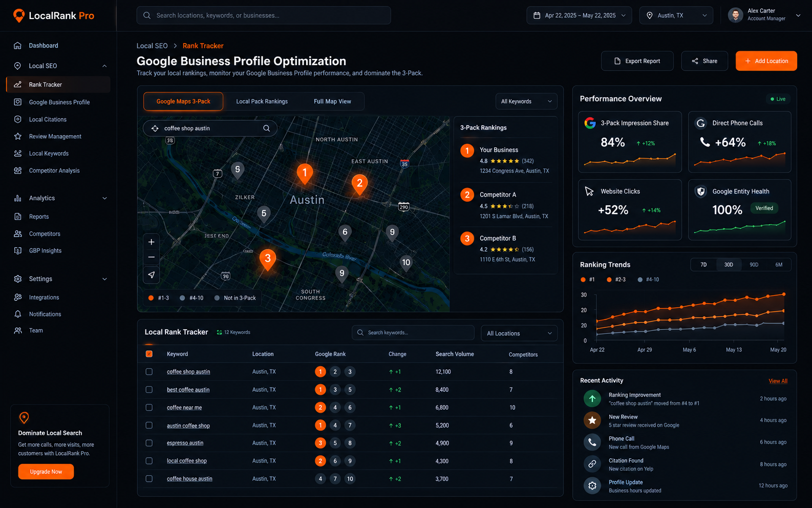Check the coffee house austin row checkbox

coord(149,479)
